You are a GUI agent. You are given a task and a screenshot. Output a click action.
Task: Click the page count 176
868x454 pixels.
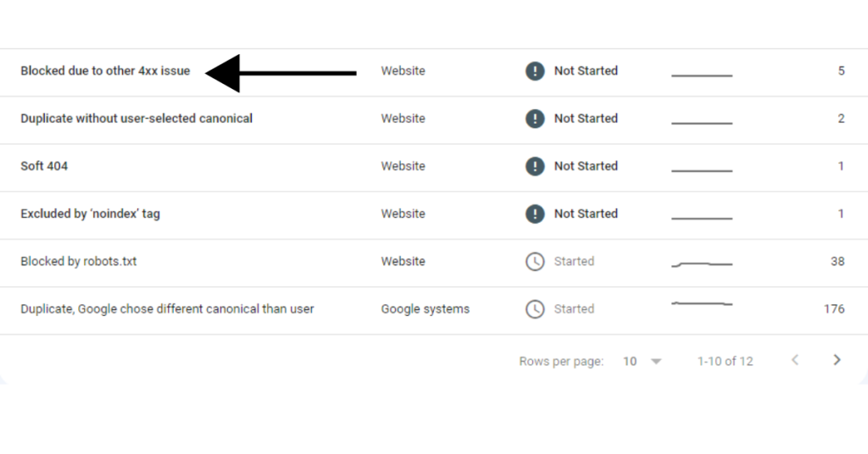(x=834, y=309)
